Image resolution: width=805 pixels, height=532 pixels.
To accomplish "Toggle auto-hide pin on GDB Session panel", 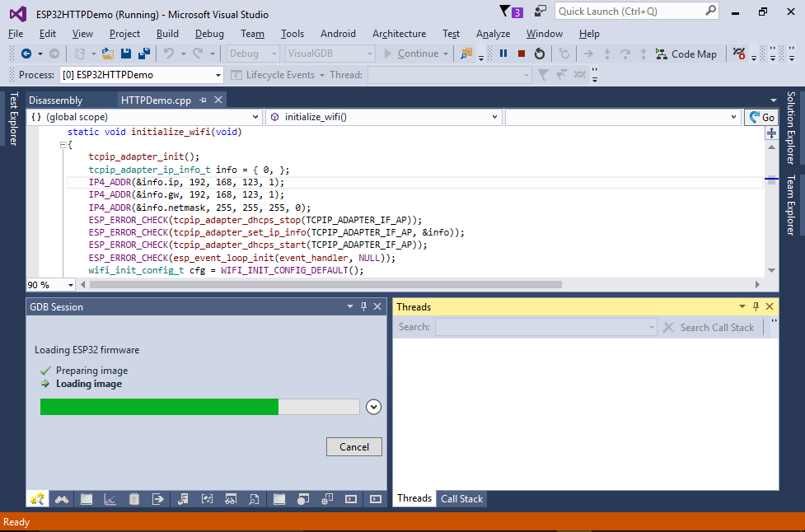I will coord(363,306).
